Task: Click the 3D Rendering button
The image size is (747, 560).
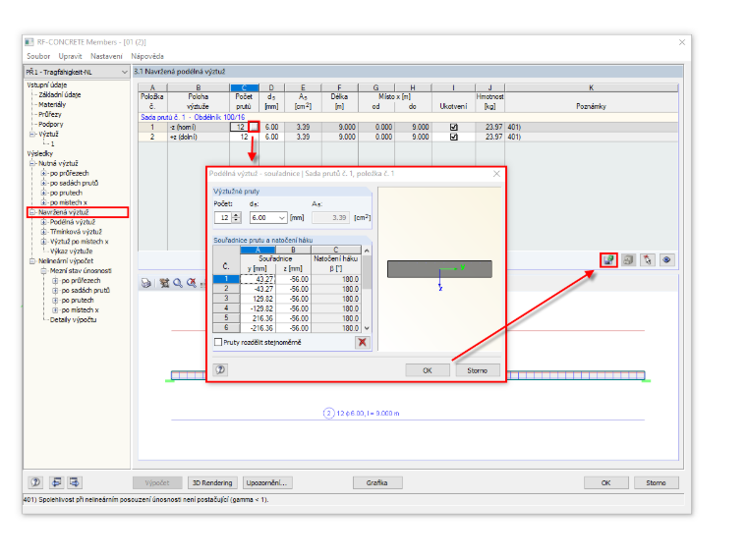Action: (212, 482)
